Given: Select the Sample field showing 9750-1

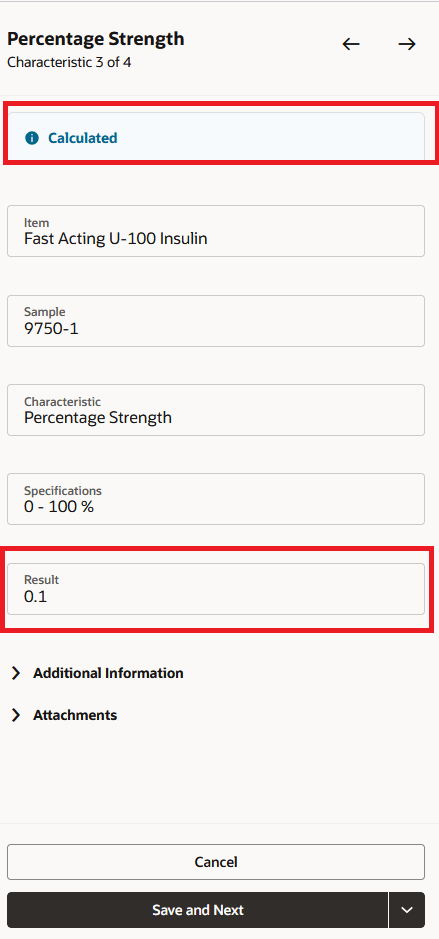Looking at the screenshot, I should (216, 320).
